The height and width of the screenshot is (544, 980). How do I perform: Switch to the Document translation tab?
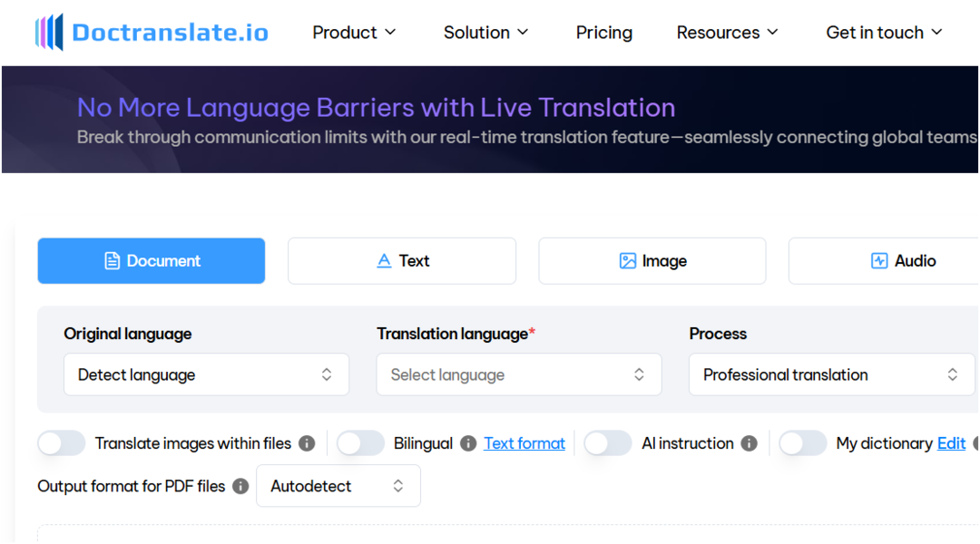point(152,261)
